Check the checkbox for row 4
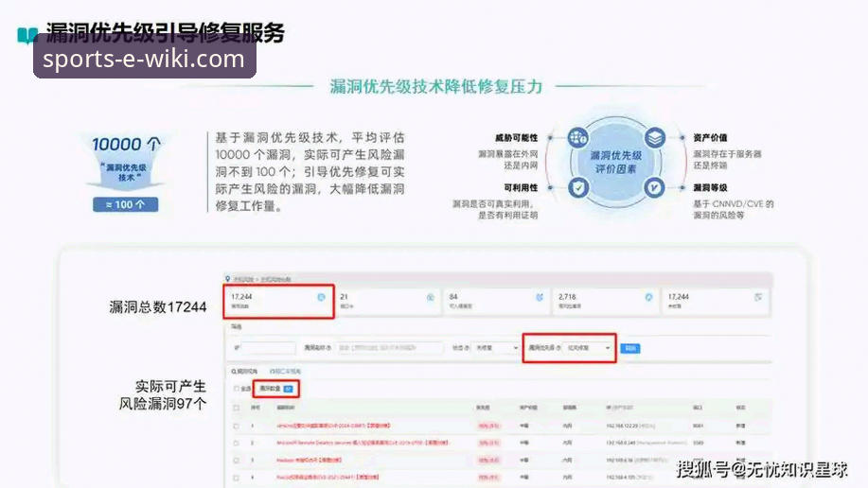 pos(237,477)
